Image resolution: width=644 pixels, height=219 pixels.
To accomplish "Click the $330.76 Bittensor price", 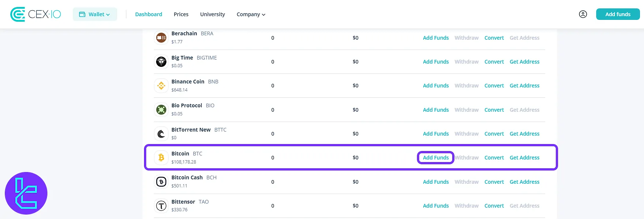I will 179,210.
